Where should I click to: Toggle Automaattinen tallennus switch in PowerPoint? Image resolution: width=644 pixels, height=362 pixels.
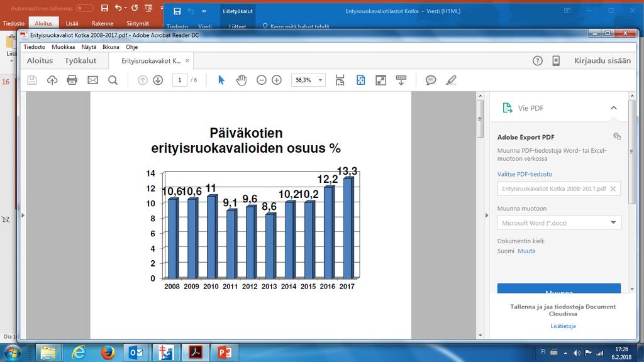(x=84, y=8)
